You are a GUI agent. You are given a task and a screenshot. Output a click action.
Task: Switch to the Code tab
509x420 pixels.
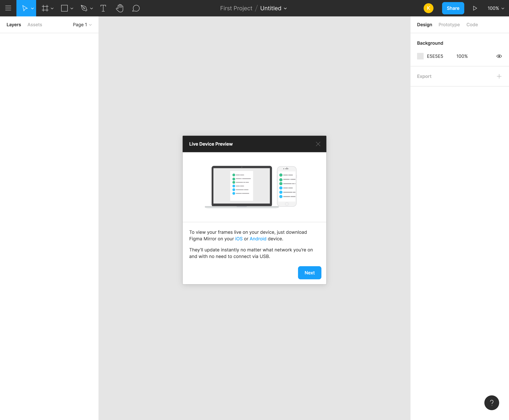[x=472, y=25]
